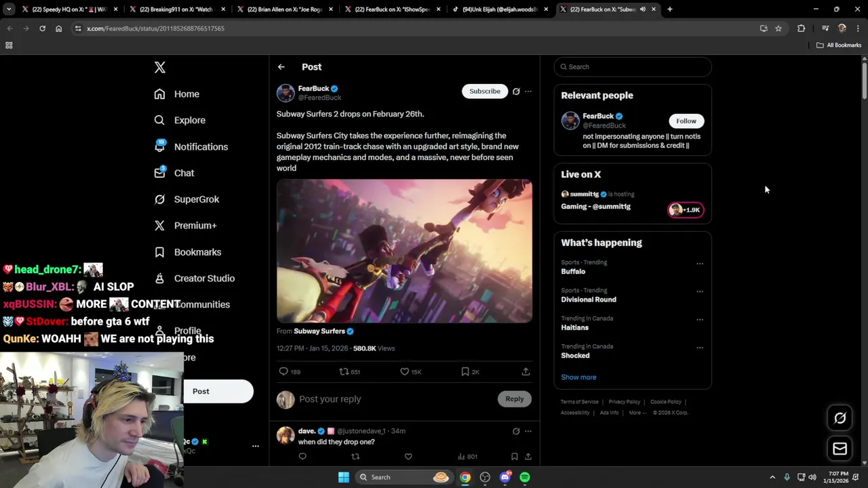Open Privacy Policy link

625,402
